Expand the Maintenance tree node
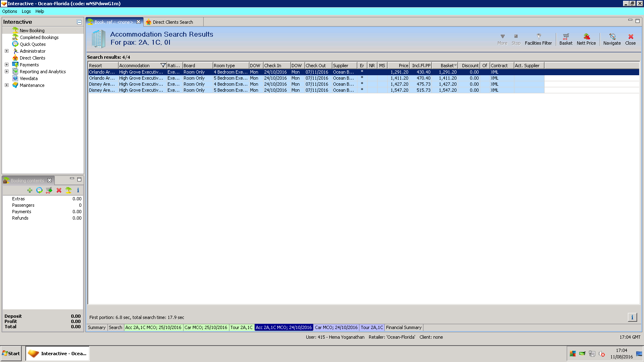Viewport: 644px width, 362px height. [x=6, y=85]
